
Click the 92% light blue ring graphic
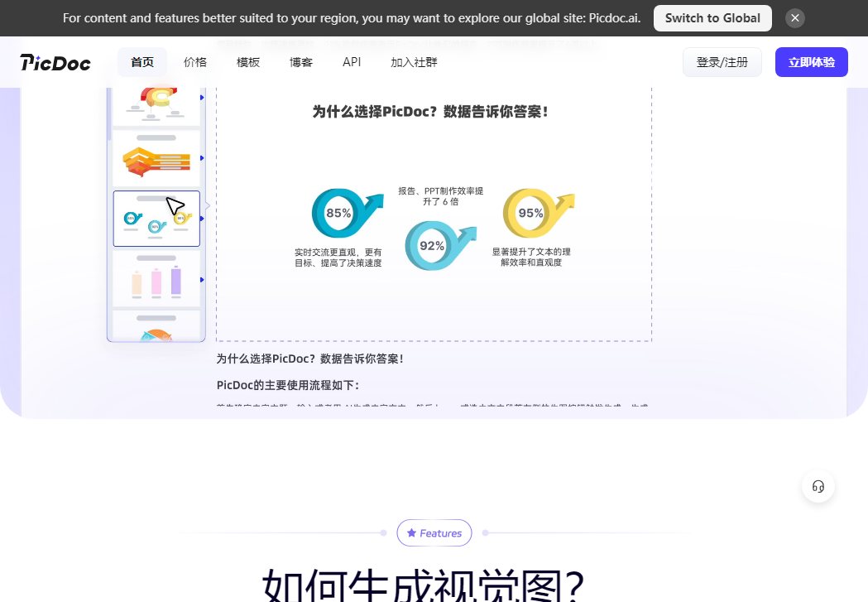[440, 246]
